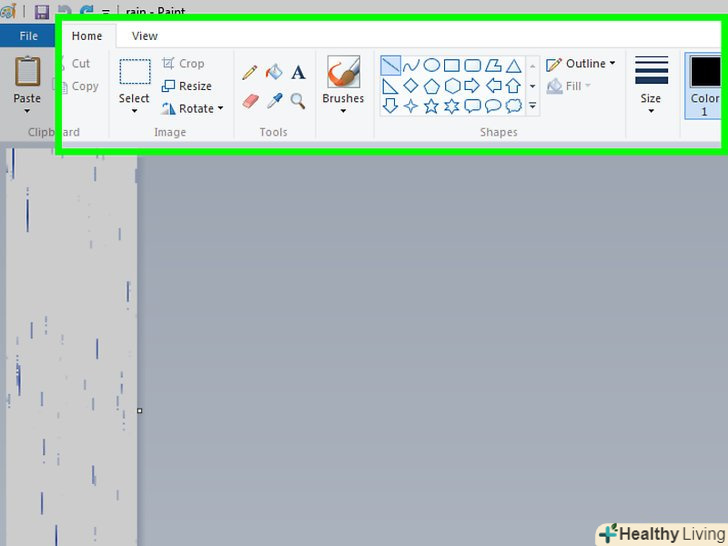Choose the Right triangle shape
Image resolution: width=728 pixels, height=546 pixels.
pos(390,86)
